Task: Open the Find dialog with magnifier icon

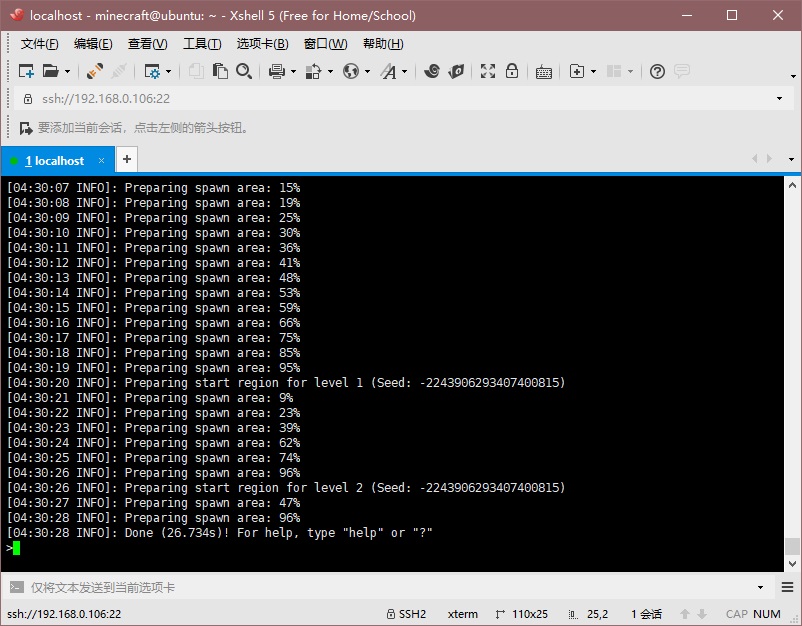Action: 245,72
